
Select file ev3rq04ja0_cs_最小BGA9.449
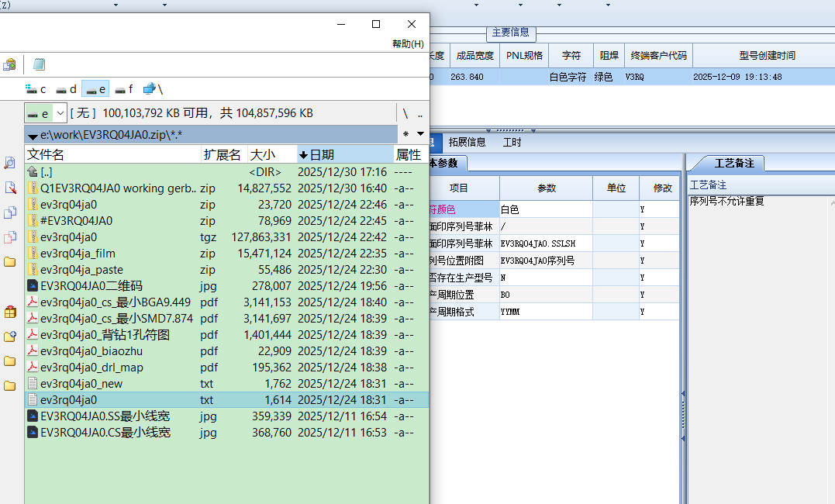(226, 302)
